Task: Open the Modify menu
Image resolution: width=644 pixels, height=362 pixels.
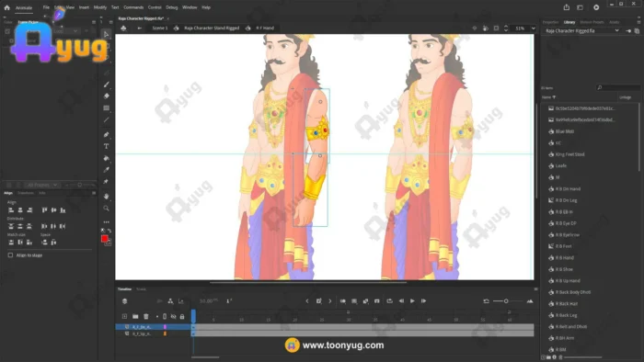Action: [99, 7]
